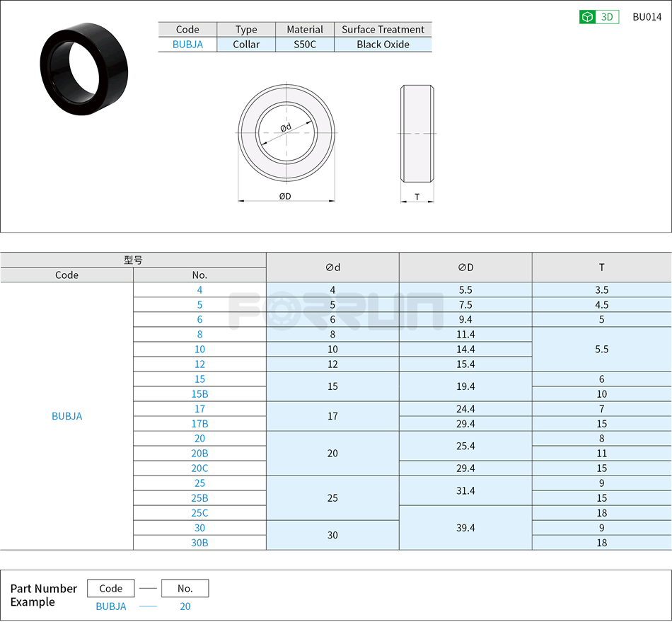Viewport: 672px width, 622px height.
Task: Click the ØD value 31.4
Action: coord(465,491)
